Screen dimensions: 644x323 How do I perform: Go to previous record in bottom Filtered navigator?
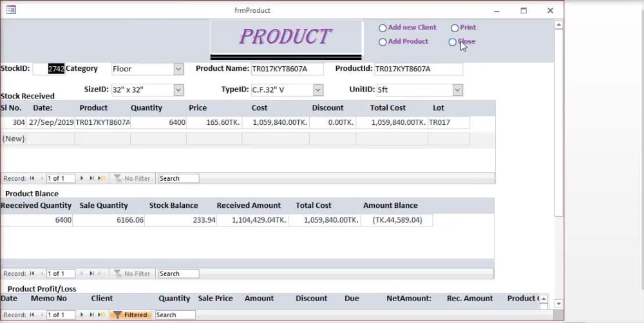point(41,315)
